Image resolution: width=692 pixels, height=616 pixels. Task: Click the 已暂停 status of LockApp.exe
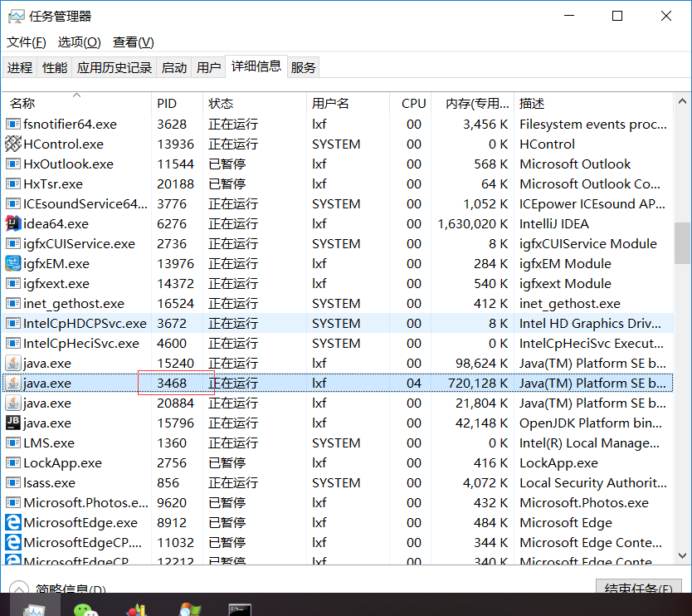[227, 462]
